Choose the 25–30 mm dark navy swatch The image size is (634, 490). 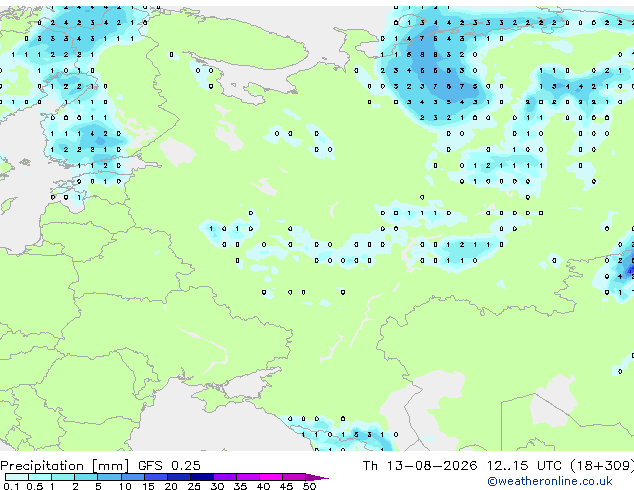pyautogui.click(x=202, y=477)
